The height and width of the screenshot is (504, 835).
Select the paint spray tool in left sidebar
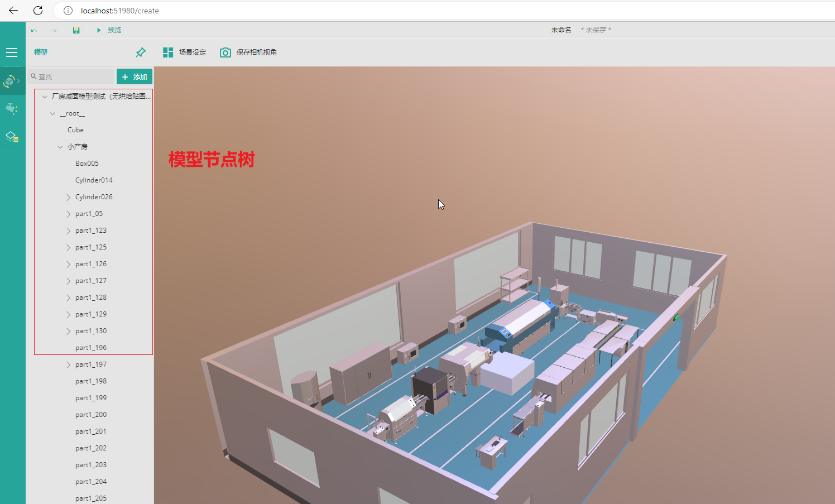click(x=12, y=108)
